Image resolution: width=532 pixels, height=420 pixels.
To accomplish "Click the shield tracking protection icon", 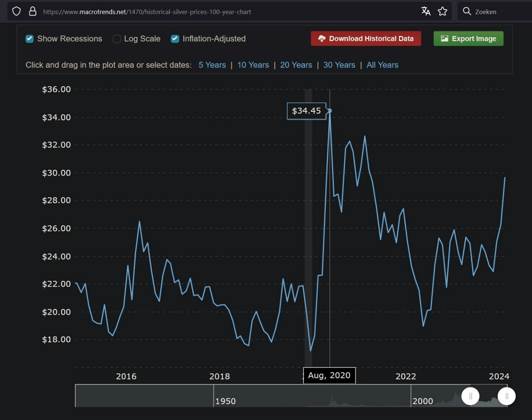I will click(16, 11).
